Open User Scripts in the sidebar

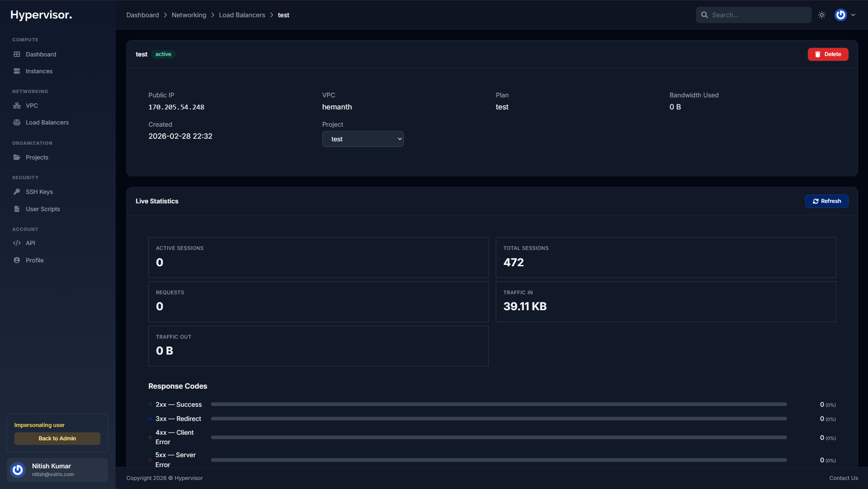pos(16,209)
